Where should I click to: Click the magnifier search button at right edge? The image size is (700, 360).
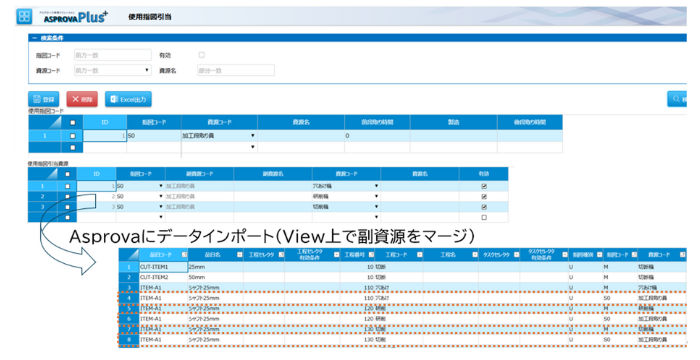click(677, 99)
